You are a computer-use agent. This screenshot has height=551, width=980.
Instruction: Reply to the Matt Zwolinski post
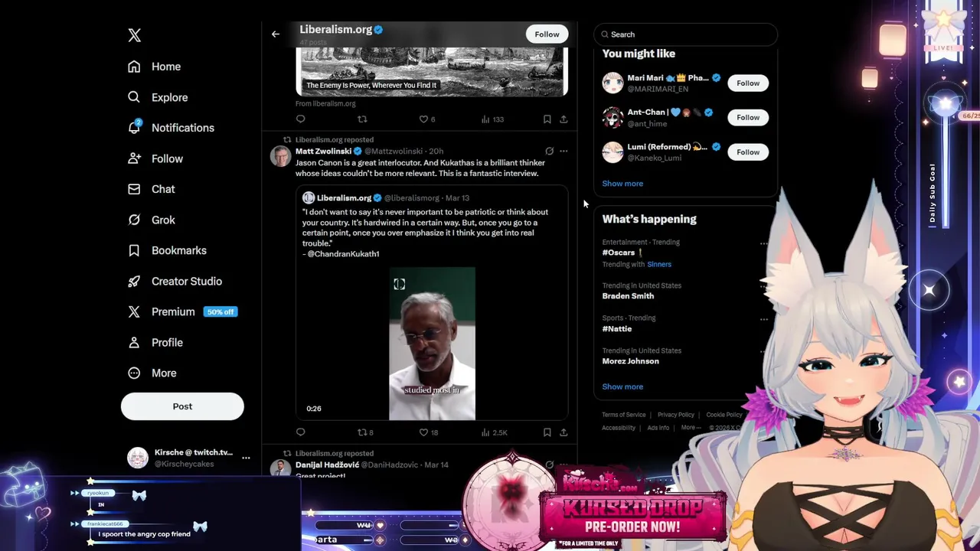coord(300,432)
